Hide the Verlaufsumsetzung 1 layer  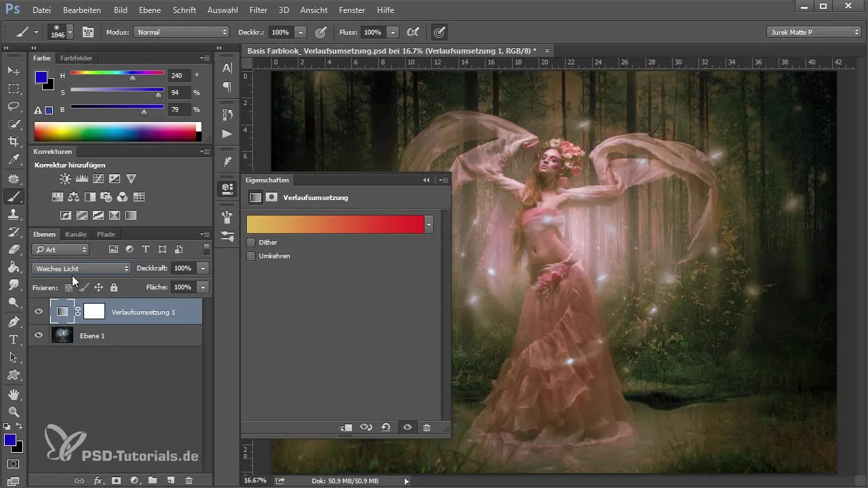[x=39, y=312]
